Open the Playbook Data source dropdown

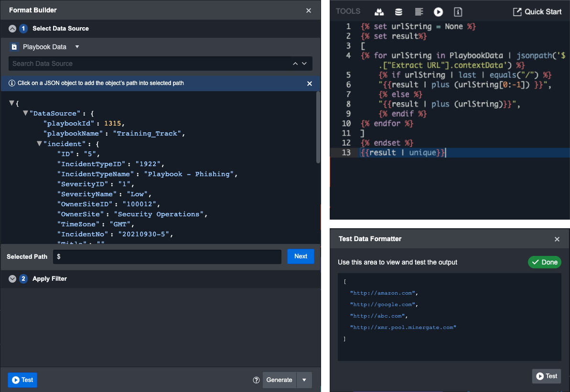[x=77, y=47]
